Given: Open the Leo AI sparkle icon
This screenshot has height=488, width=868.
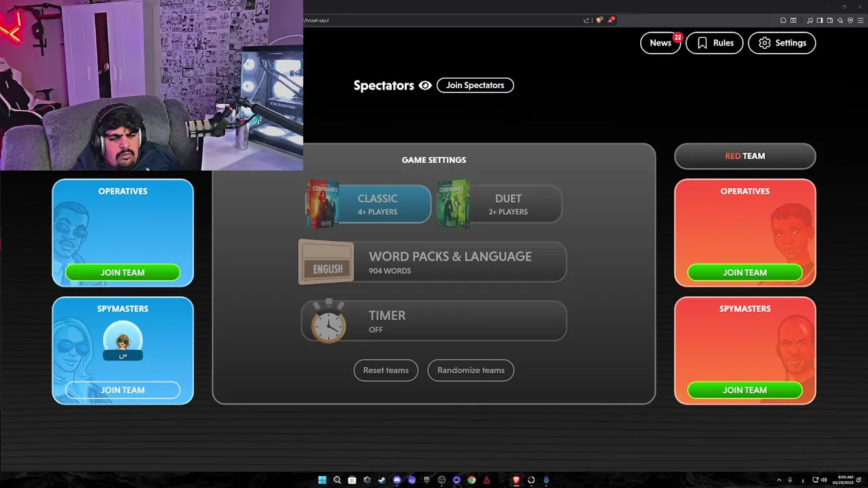Looking at the screenshot, I should coord(840,20).
